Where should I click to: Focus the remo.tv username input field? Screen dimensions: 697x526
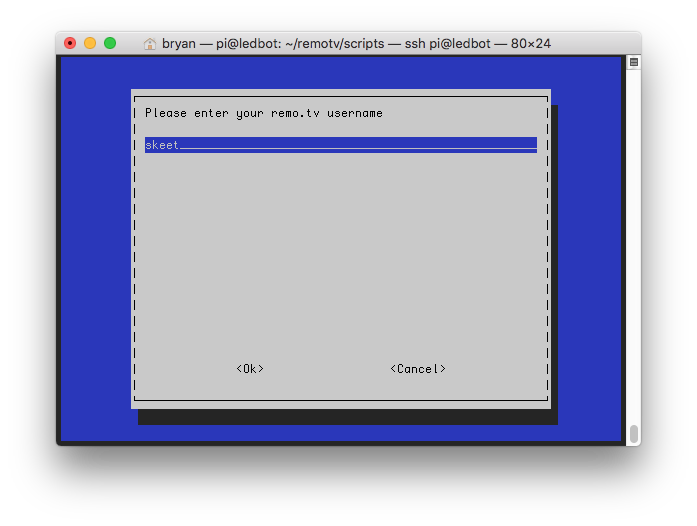(x=340, y=145)
